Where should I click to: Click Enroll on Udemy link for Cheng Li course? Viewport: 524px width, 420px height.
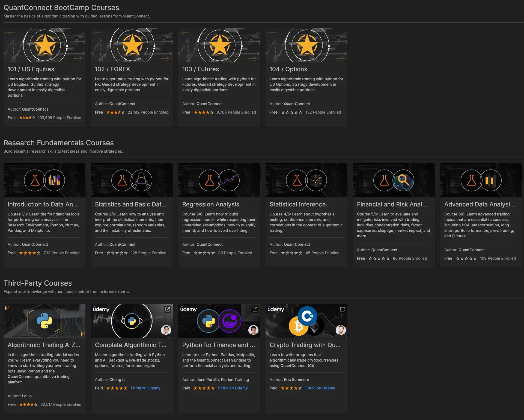pyautogui.click(x=145, y=388)
